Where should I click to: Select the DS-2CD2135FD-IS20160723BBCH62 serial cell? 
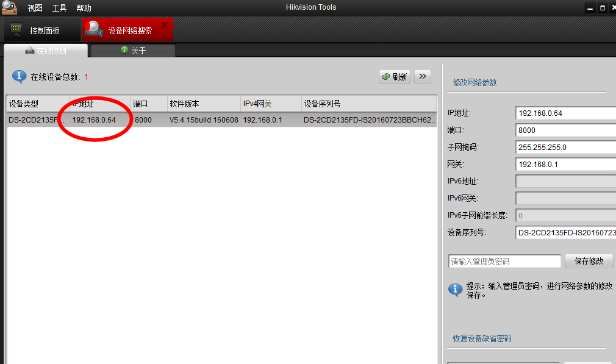pyautogui.click(x=369, y=120)
